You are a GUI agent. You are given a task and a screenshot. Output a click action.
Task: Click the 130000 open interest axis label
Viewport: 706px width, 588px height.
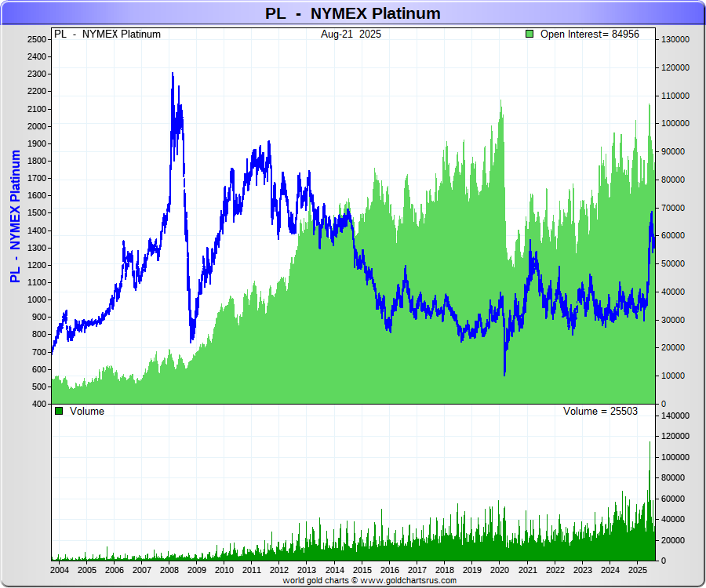pyautogui.click(x=675, y=39)
